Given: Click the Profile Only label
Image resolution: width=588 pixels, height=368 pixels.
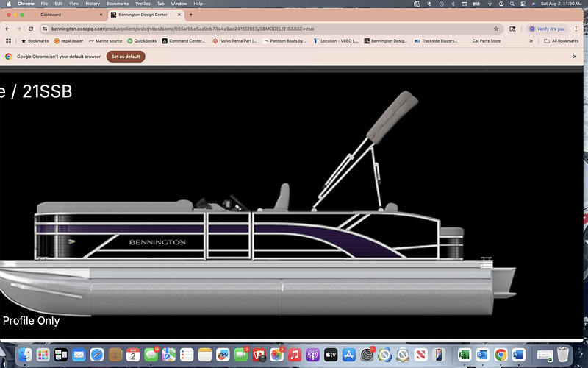Looking at the screenshot, I should (31, 321).
